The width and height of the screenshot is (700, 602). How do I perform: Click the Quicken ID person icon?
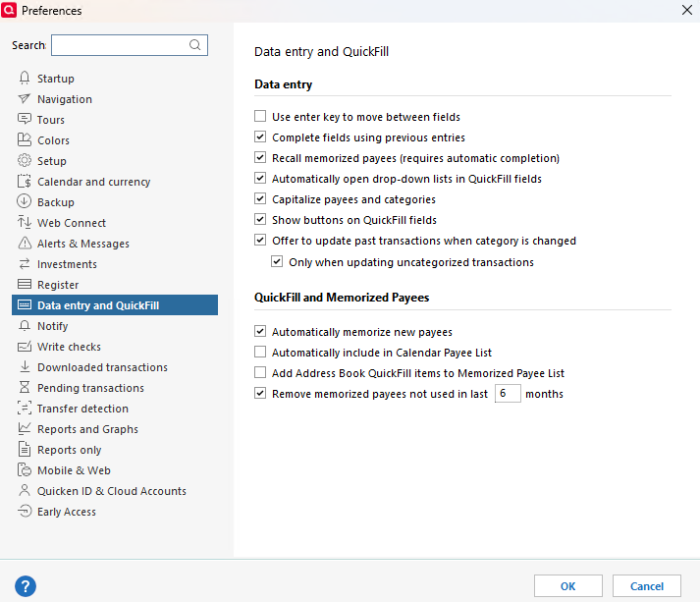click(25, 490)
